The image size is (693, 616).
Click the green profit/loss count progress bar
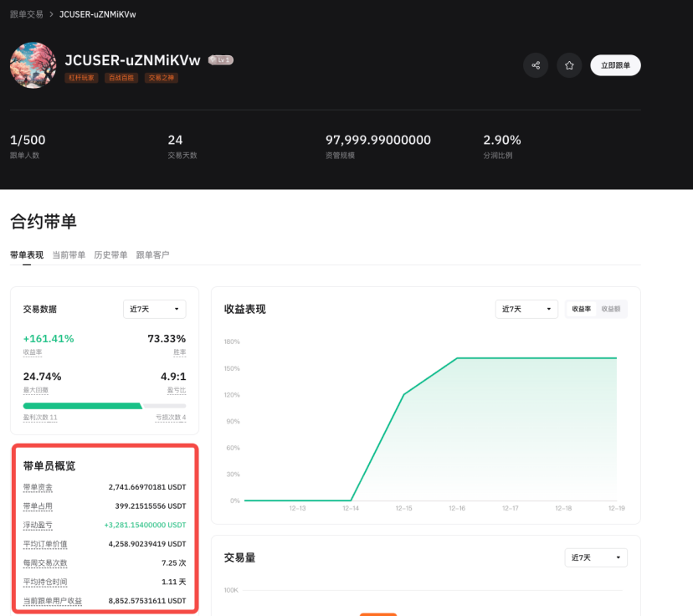click(x=82, y=405)
